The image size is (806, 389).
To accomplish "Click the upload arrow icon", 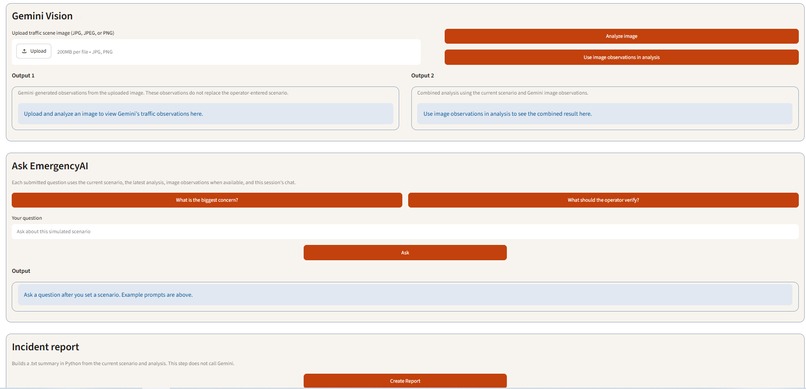I will (24, 51).
